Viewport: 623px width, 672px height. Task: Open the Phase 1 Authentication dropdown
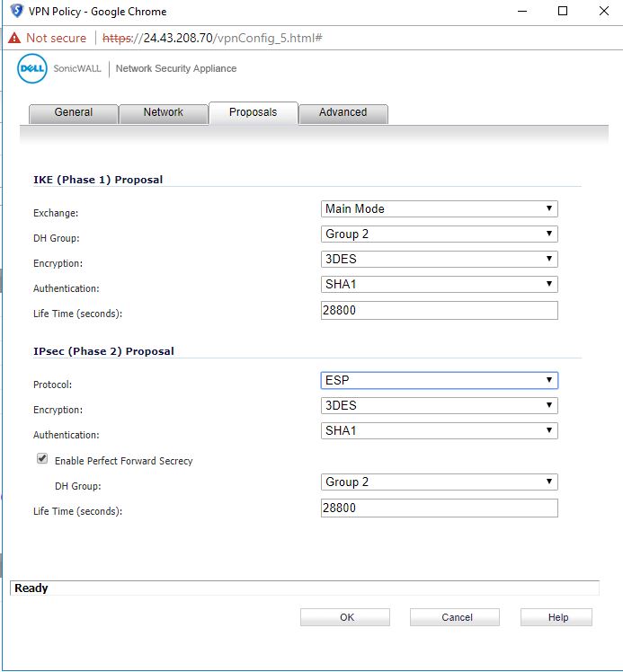[x=439, y=285]
